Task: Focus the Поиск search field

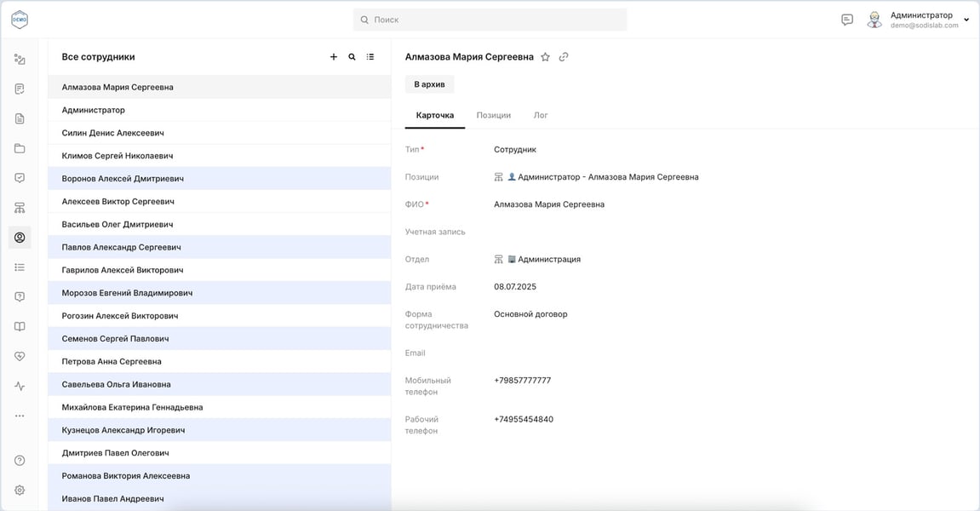Action: coord(490,20)
